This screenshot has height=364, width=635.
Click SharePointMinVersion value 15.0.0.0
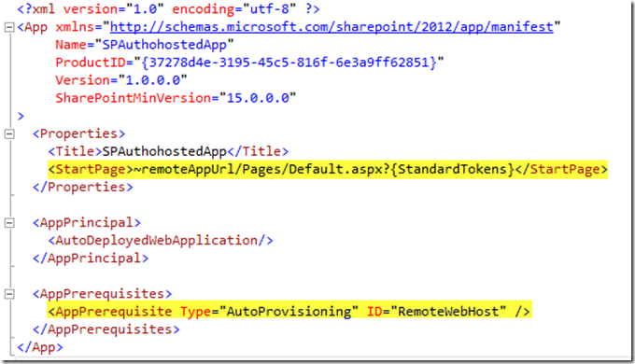click(x=258, y=98)
